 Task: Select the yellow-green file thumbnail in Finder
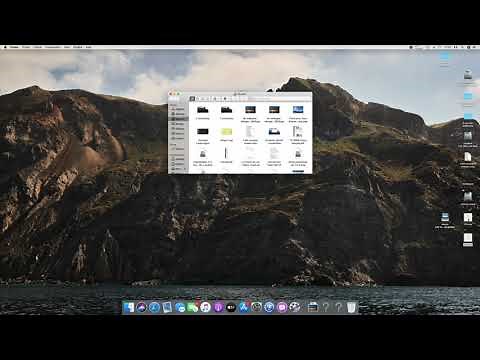pos(226,132)
